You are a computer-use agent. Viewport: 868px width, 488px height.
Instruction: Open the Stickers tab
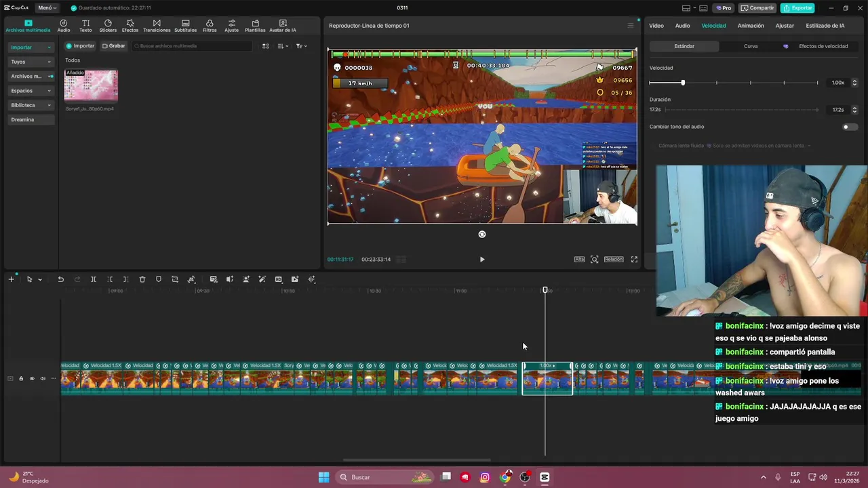point(108,26)
